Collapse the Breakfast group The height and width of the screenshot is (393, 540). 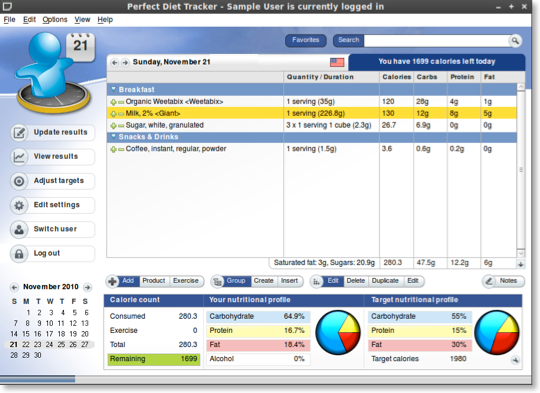tap(113, 90)
